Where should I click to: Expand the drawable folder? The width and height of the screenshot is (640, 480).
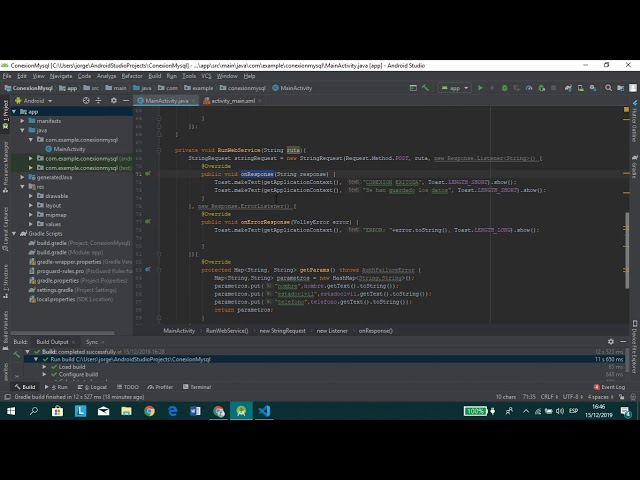(31, 196)
